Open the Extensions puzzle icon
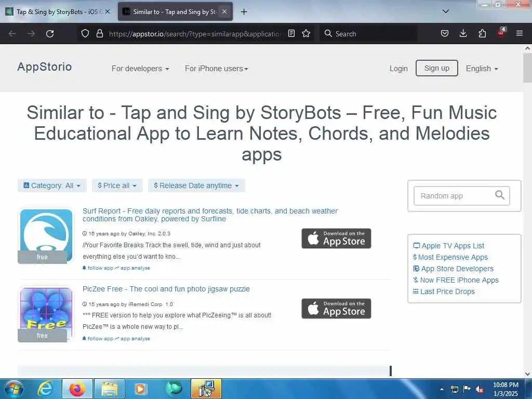This screenshot has height=399, width=532. (x=482, y=33)
